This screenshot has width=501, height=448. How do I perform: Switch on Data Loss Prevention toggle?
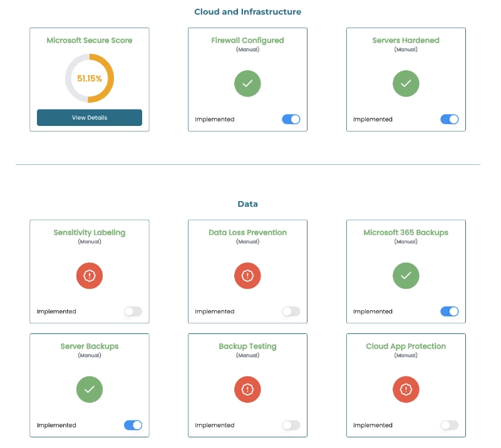291,311
